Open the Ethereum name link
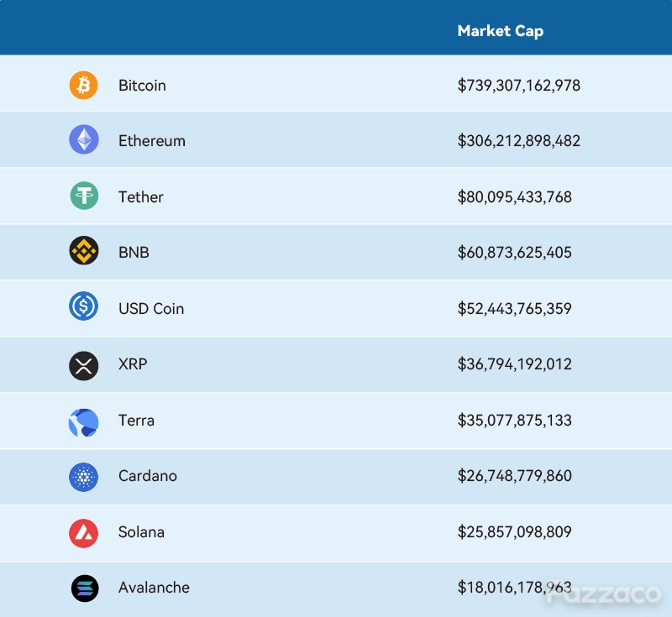This screenshot has width=672, height=617. [152, 141]
